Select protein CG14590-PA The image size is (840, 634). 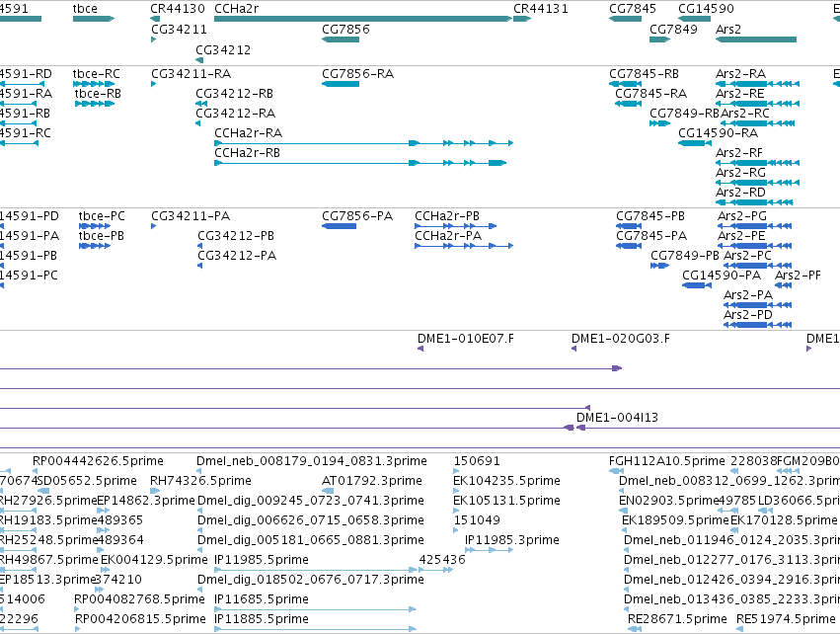[x=722, y=276]
